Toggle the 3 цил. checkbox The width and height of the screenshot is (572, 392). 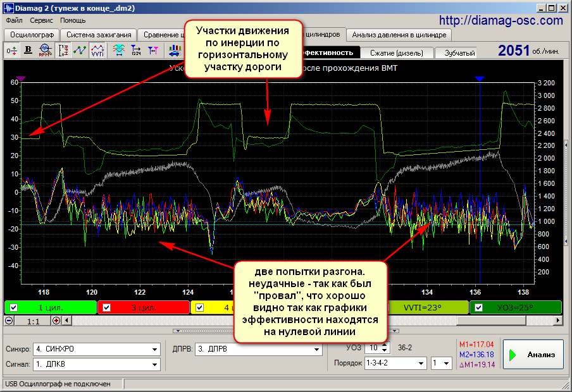point(106,308)
